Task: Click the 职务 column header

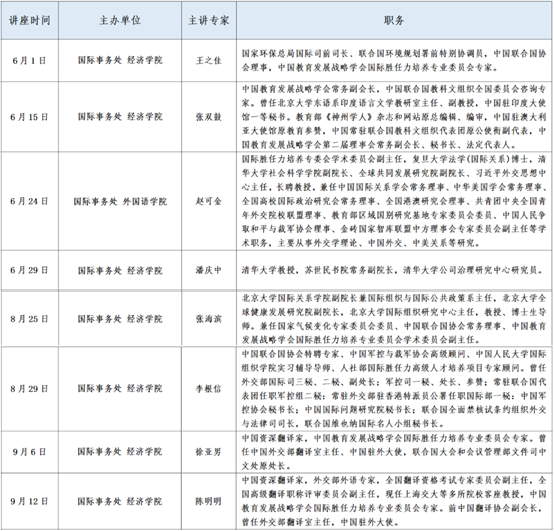Action: point(394,20)
